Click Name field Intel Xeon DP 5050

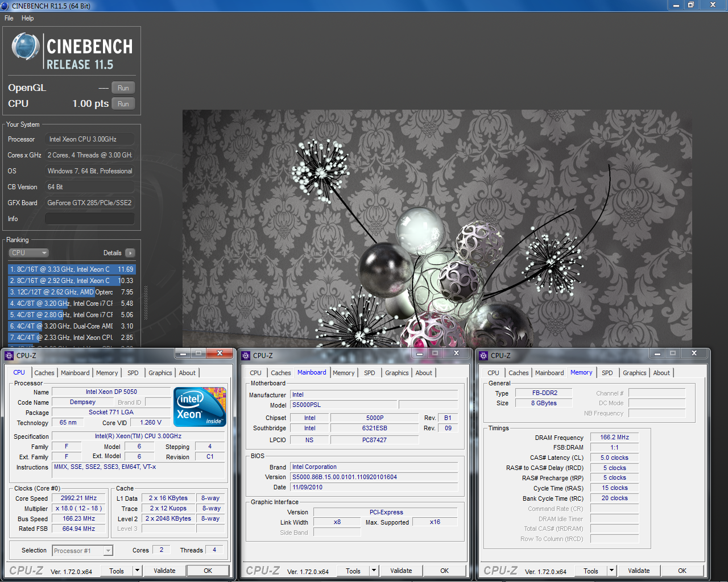point(111,392)
